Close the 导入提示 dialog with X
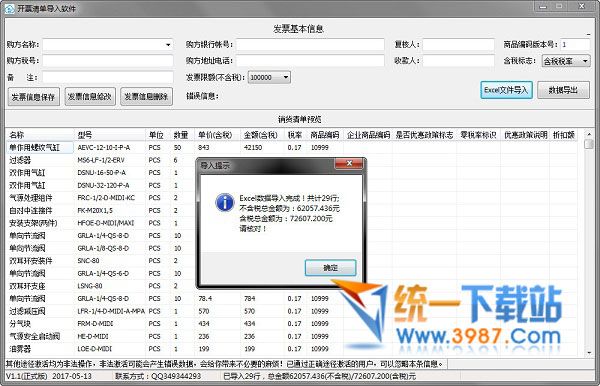This screenshot has height=386, width=600. 349,164
